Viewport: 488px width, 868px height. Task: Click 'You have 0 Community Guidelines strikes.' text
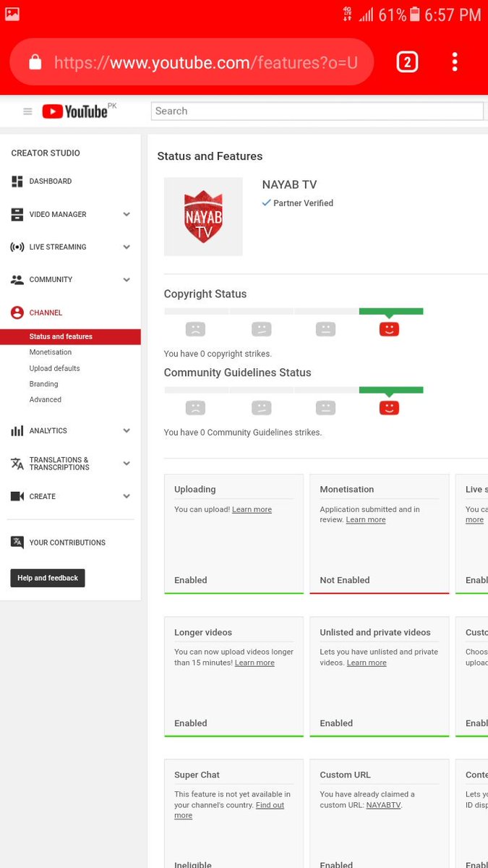(243, 433)
